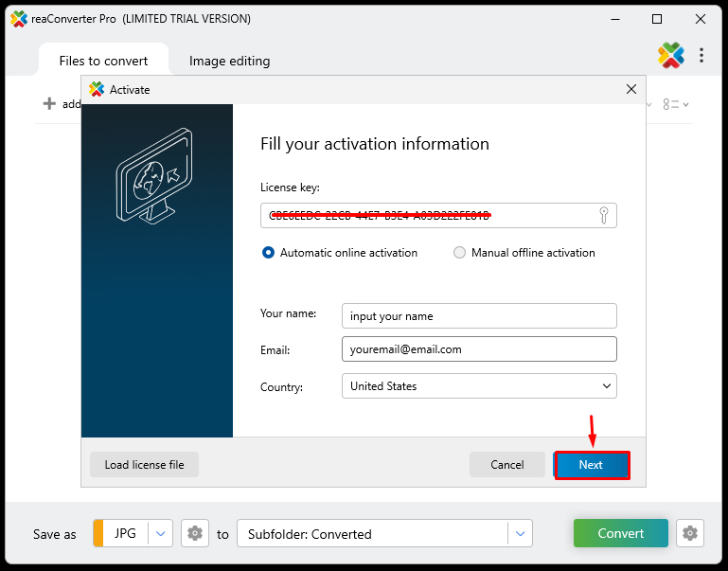Click the Load license file button

(x=144, y=465)
